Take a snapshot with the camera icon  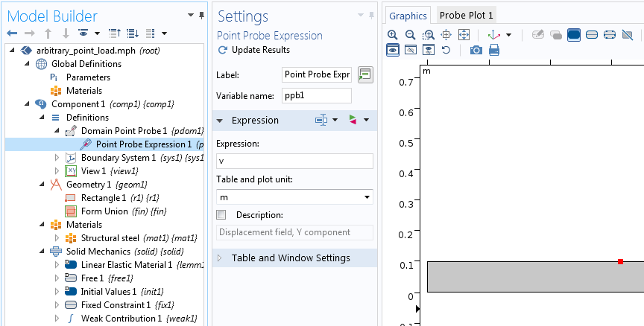(476, 50)
